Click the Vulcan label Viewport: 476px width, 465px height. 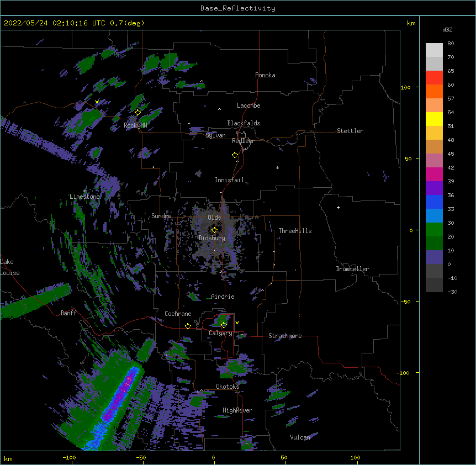click(x=300, y=437)
